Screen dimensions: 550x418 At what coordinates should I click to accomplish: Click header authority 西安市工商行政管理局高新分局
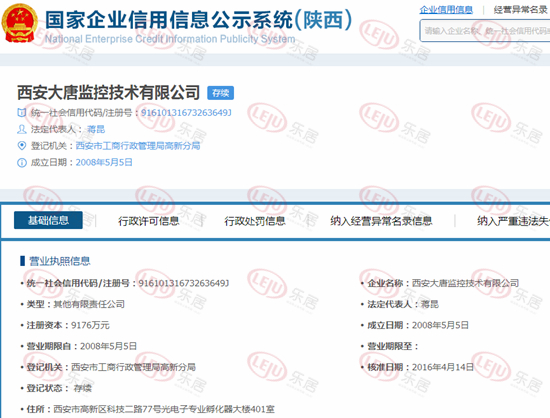point(138,146)
